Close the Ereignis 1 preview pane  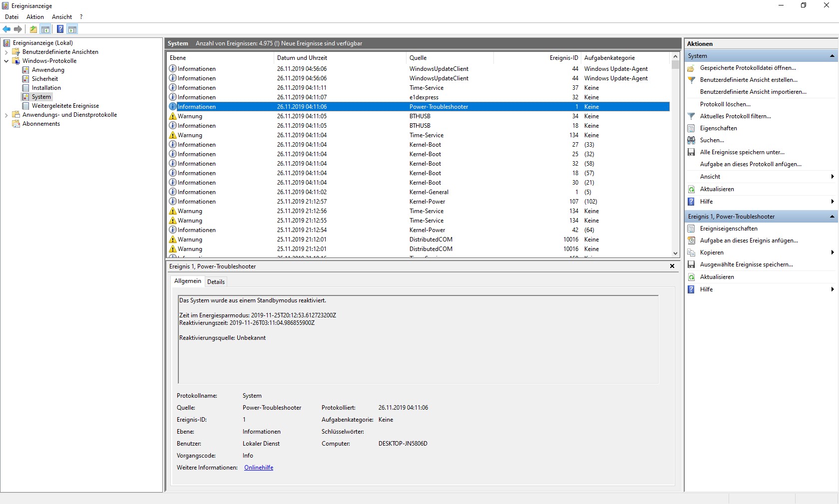tap(672, 266)
